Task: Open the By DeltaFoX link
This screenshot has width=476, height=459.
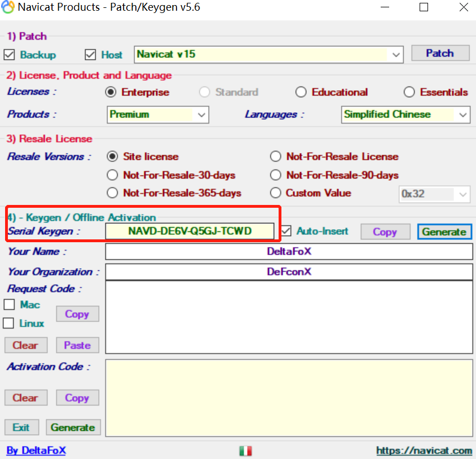Action: coord(36,451)
